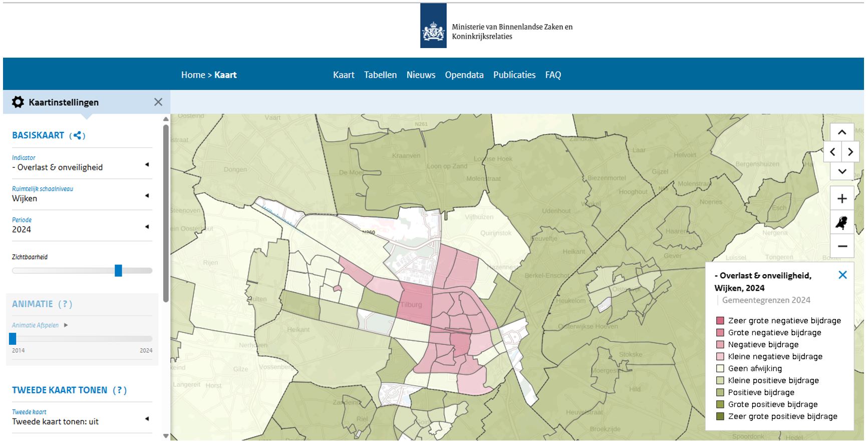Adjust the Zichtbaarheid slider handle
868x443 pixels.
(118, 271)
